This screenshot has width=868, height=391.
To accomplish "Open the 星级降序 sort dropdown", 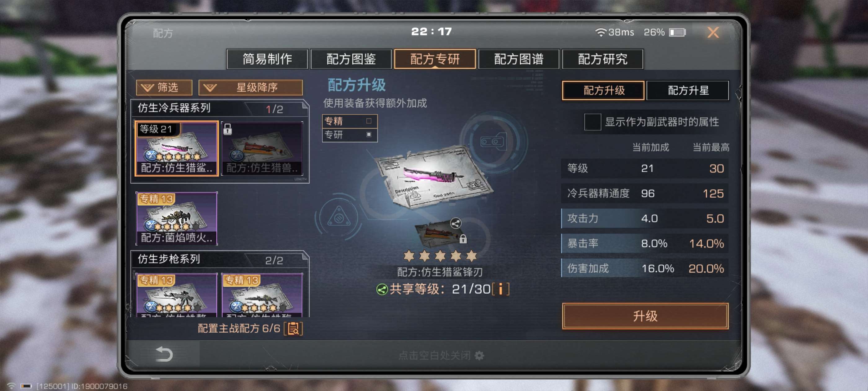I will click(250, 88).
